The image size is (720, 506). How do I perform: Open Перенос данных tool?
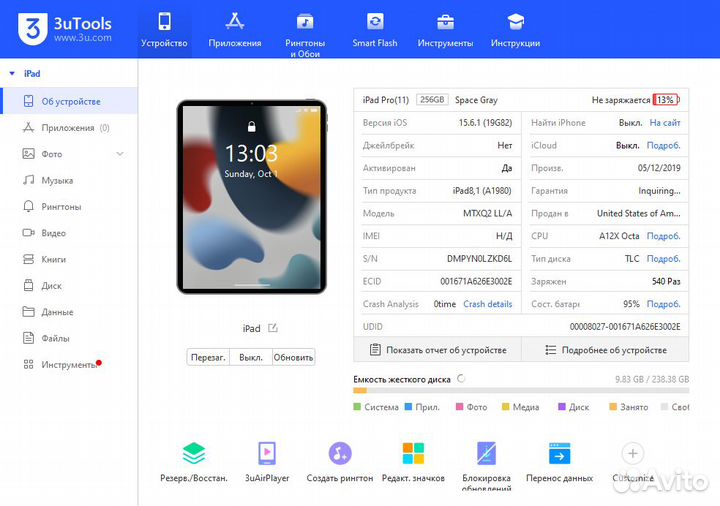(x=559, y=462)
